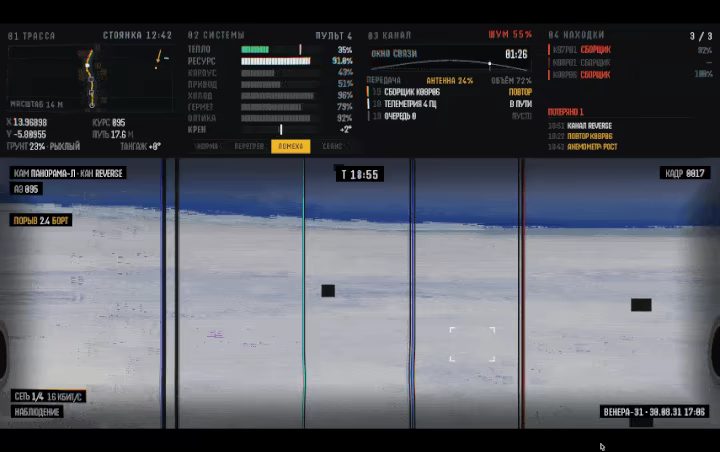This screenshot has width=720, height=452.
Task: Open the 03 КАНАЛ panel header
Action: click(389, 35)
